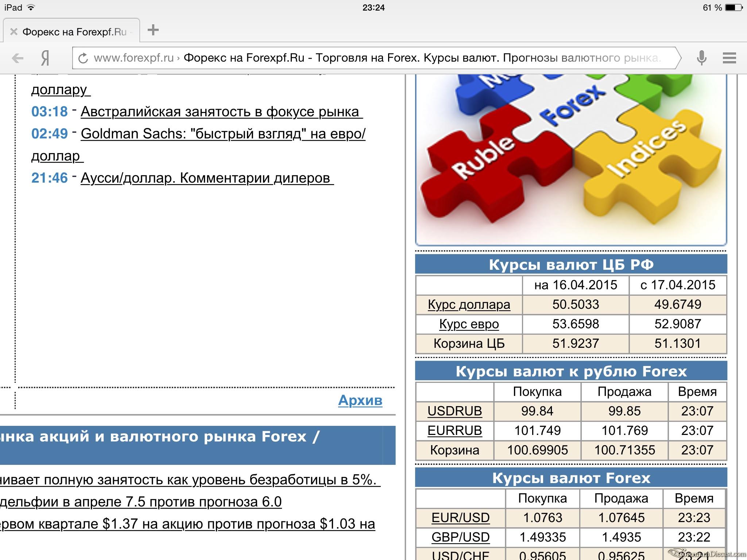
Task: Click USDRUB sell price 99.85
Action: [x=624, y=411]
